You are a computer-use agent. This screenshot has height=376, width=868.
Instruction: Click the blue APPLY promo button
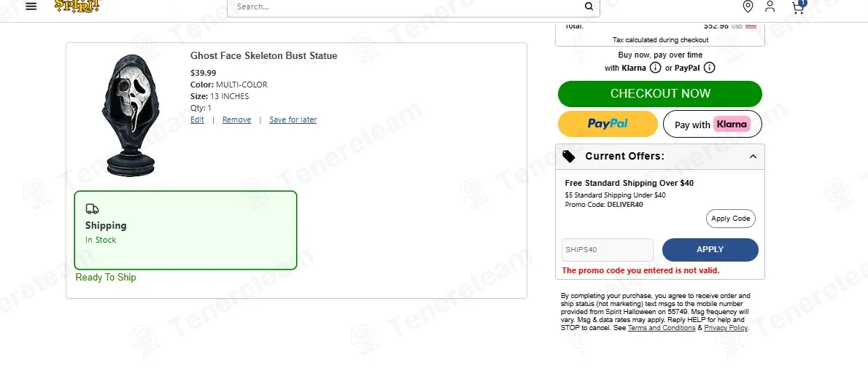point(710,249)
